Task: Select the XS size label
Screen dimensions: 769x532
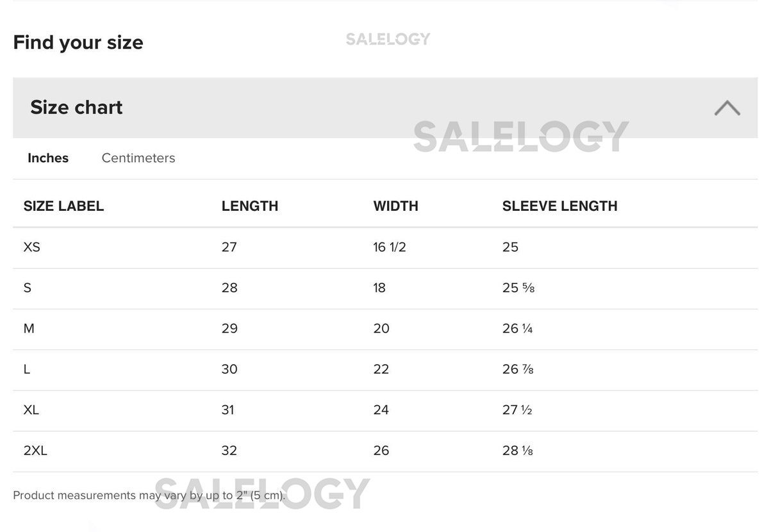Action: coord(31,247)
